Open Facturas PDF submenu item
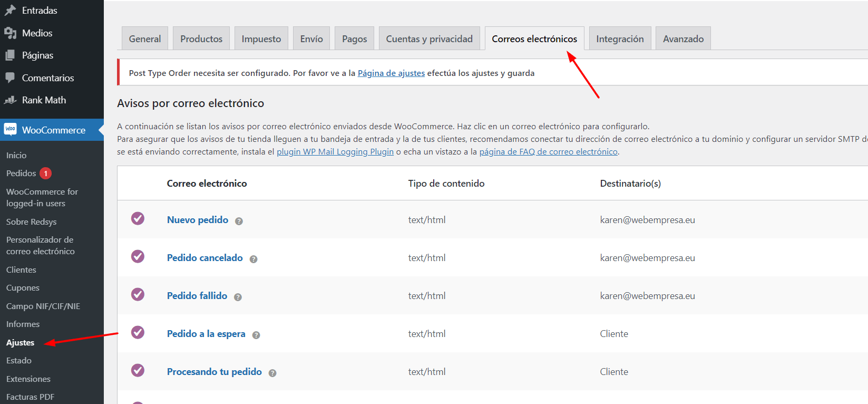Viewport: 868px width, 404px height. (x=30, y=397)
